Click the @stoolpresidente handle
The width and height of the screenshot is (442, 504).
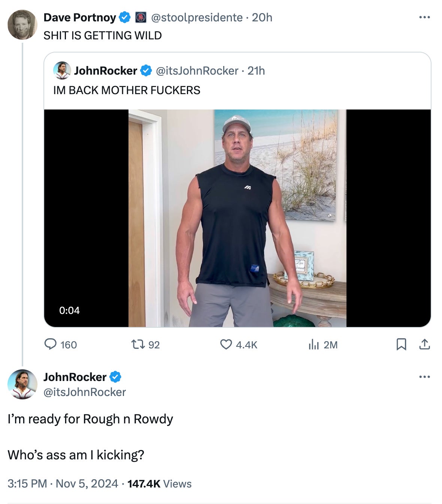[197, 18]
